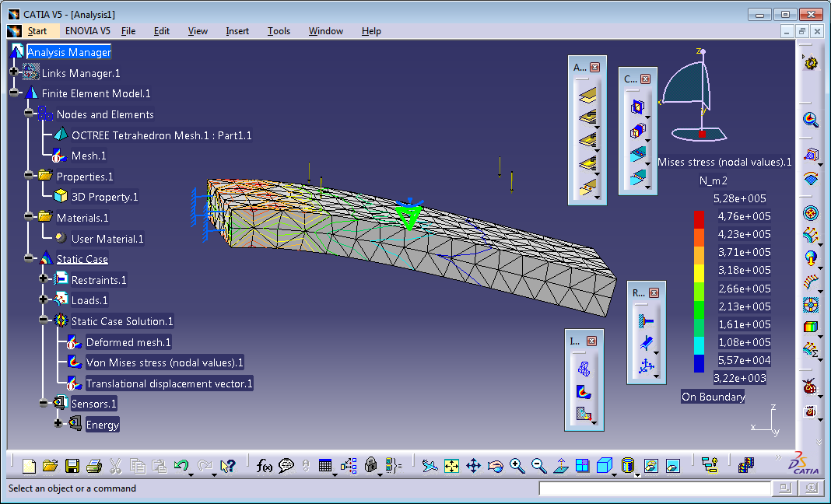This screenshot has height=504, width=831.
Task: Expand the Energy sensor node
Action: pyautogui.click(x=58, y=424)
